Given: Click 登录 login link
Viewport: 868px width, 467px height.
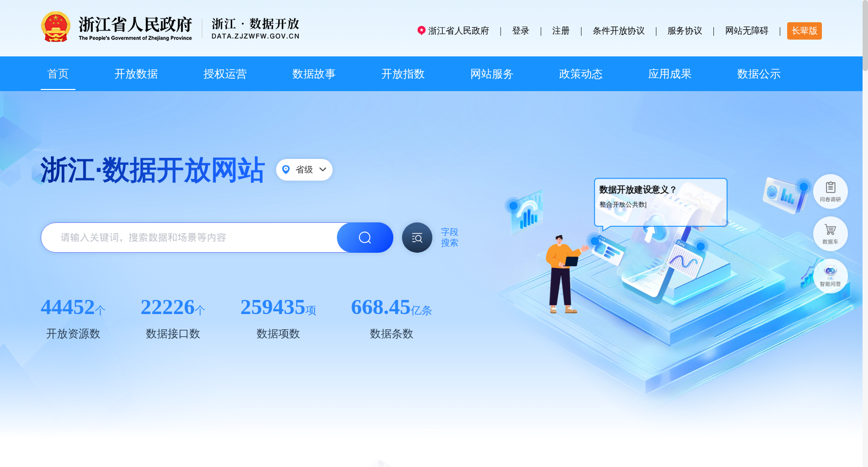Looking at the screenshot, I should click(521, 31).
